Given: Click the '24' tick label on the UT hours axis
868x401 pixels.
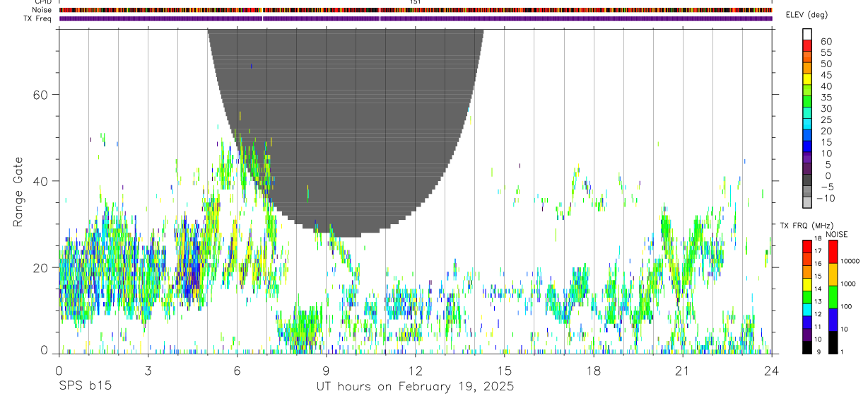Looking at the screenshot, I should coord(771,371).
